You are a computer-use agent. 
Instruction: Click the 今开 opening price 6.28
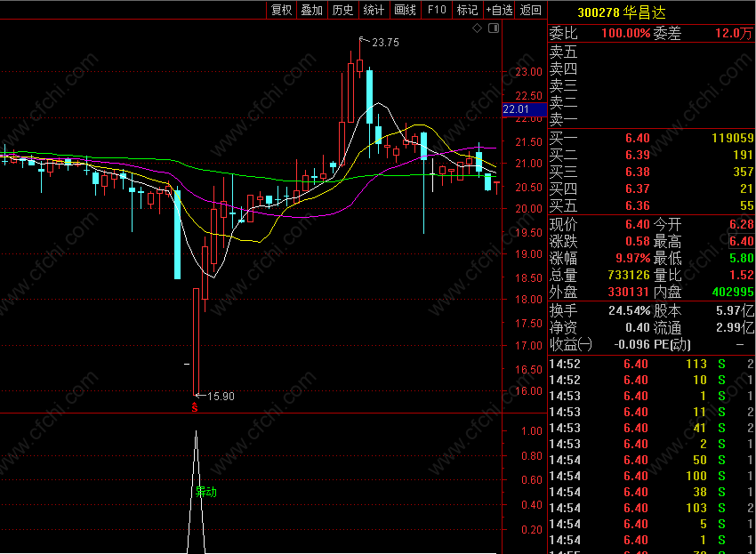(742, 225)
